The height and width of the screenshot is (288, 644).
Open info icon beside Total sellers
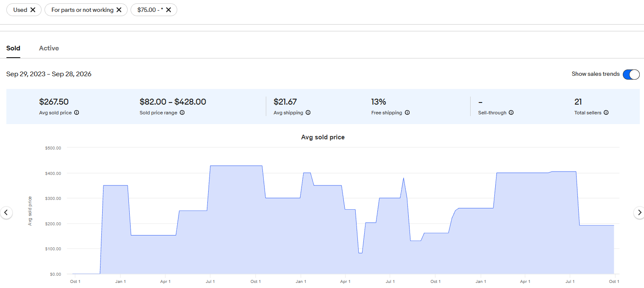606,113
